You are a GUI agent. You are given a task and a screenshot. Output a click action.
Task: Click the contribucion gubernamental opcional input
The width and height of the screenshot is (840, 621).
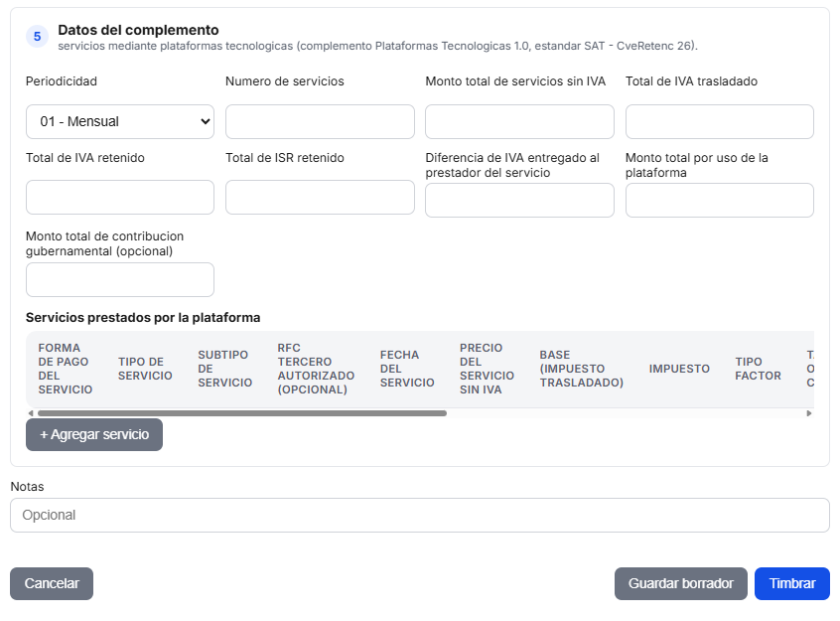point(120,279)
